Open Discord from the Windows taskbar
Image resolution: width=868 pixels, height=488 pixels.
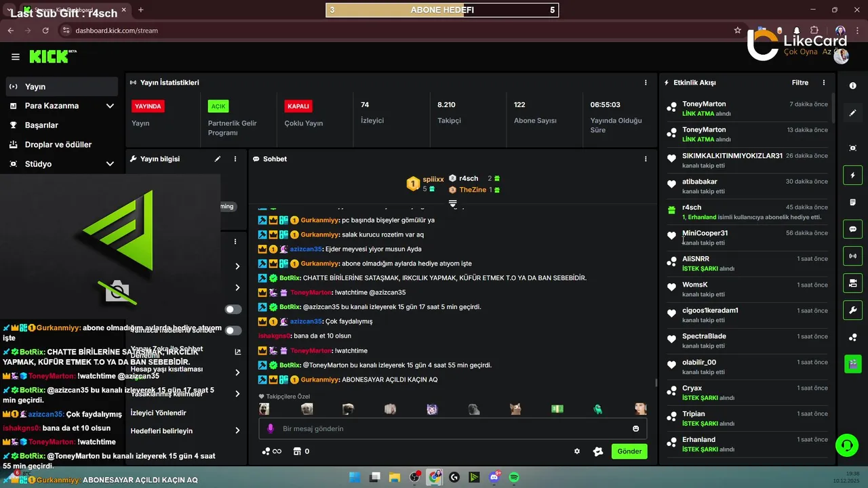(x=494, y=477)
